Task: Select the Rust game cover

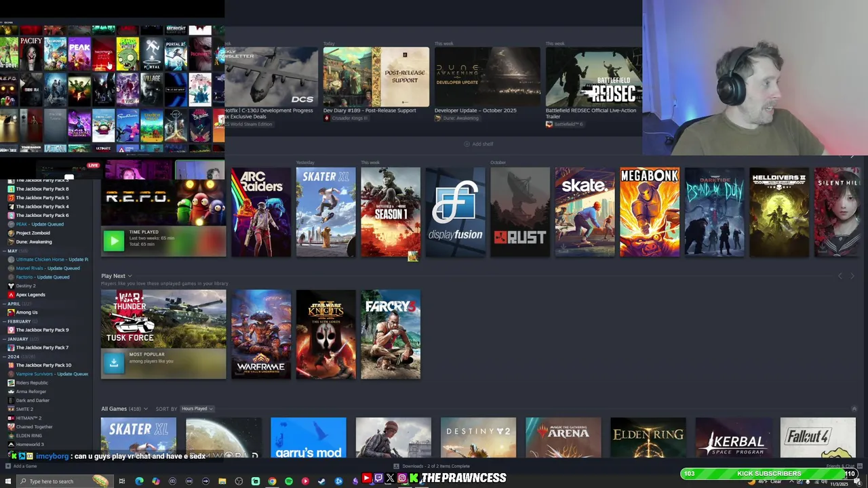Action: point(520,212)
